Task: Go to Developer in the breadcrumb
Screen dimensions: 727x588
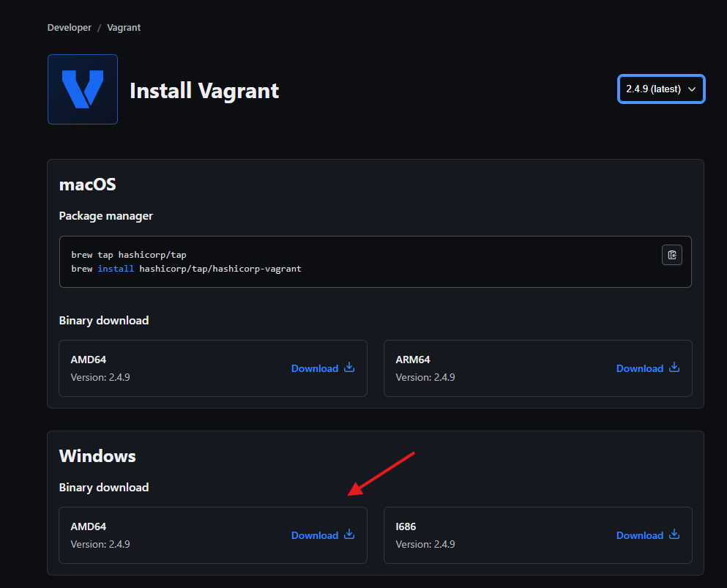Action: (70, 28)
